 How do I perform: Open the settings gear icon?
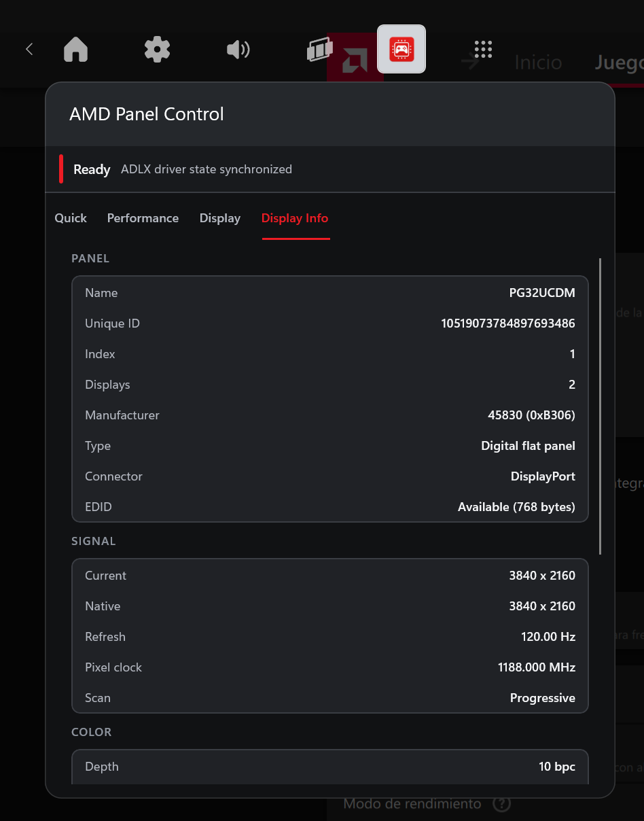coord(157,49)
